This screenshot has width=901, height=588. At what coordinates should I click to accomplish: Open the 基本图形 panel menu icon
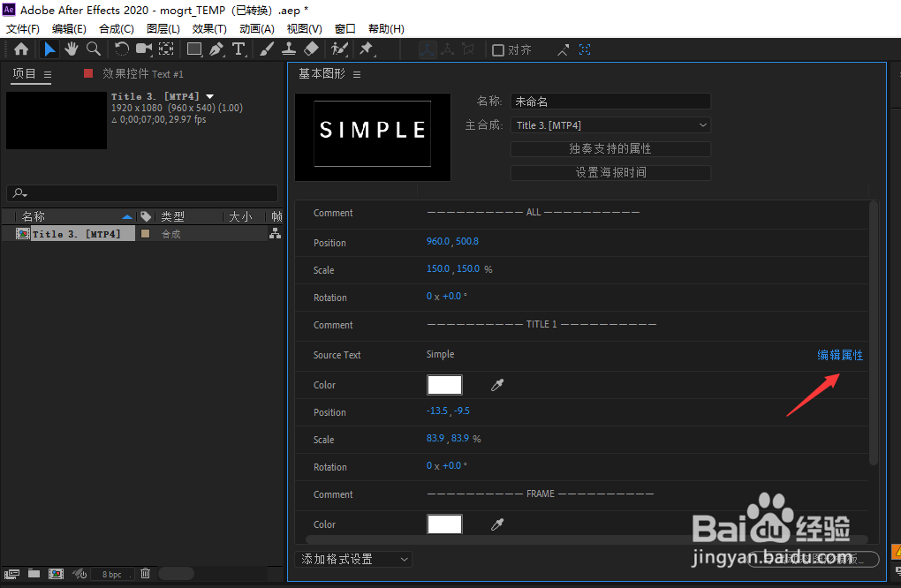(x=357, y=75)
